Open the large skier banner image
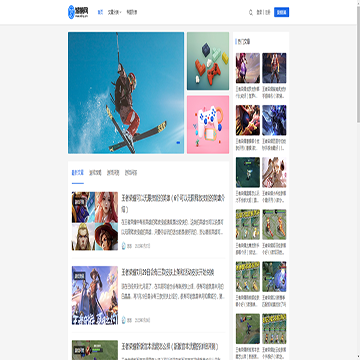Screen dimensions: 360x360 point(126,93)
